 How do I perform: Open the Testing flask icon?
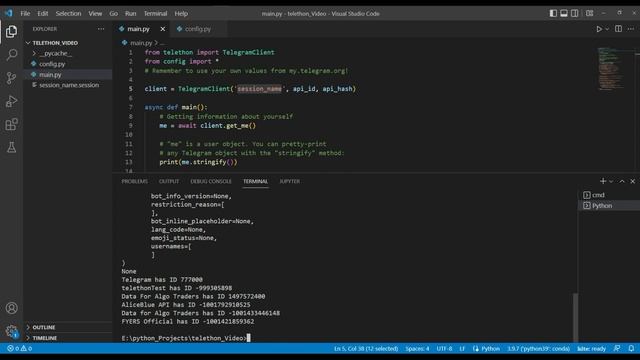11,148
